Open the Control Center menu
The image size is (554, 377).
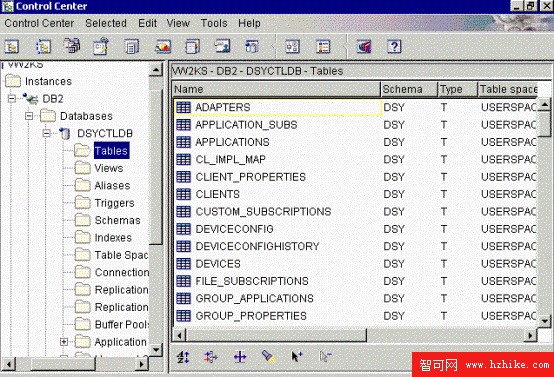pyautogui.click(x=39, y=23)
